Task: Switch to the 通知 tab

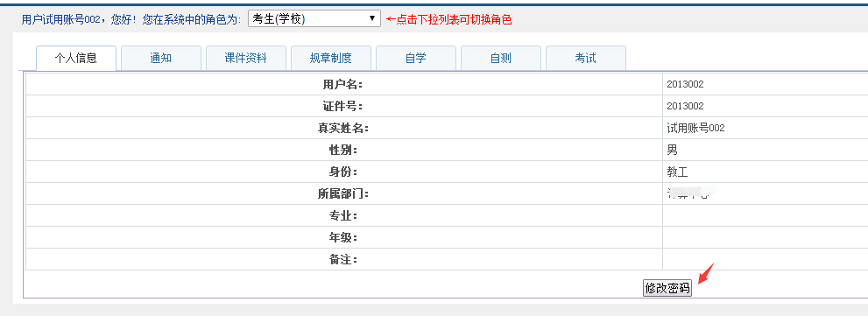Action: [161, 58]
